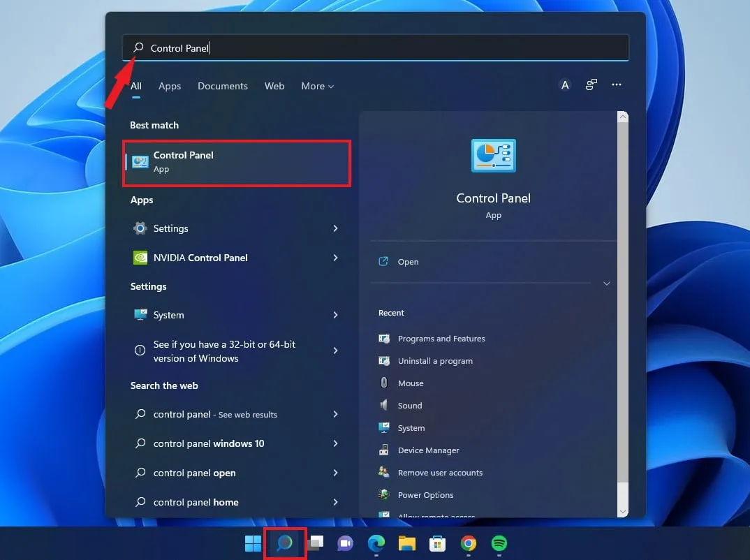This screenshot has width=750, height=560.
Task: Launch Google Chrome from the taskbar
Action: pos(468,543)
